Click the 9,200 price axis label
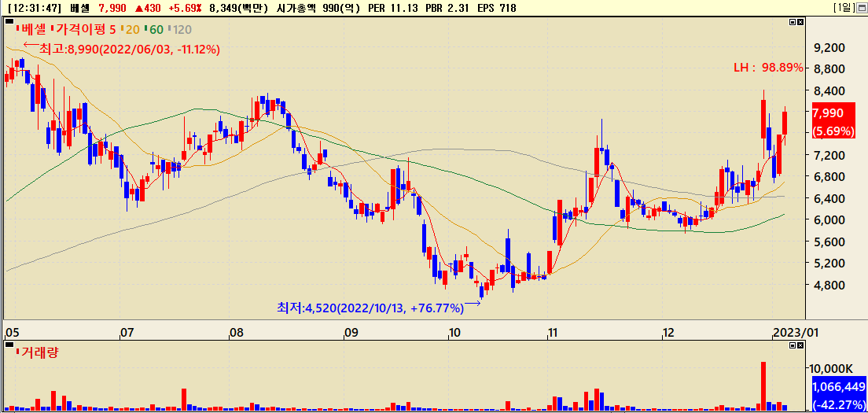This screenshot has height=413, width=868. click(828, 48)
